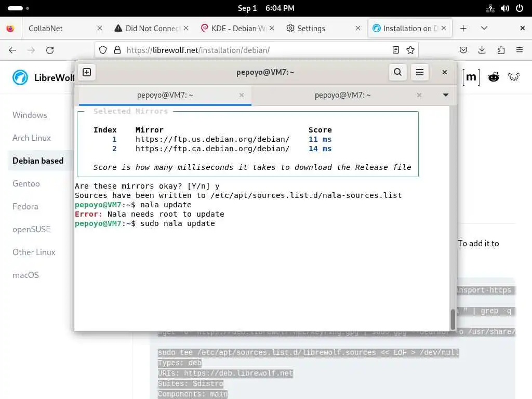This screenshot has height=399, width=532.
Task: Switch to the KDE - Debian Wiki tab
Action: point(237,29)
